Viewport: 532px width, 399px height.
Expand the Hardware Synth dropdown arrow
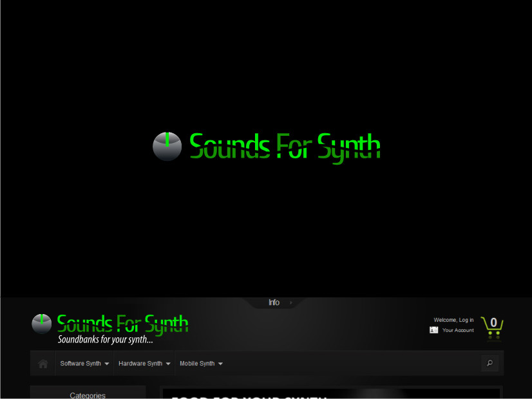pyautogui.click(x=168, y=364)
